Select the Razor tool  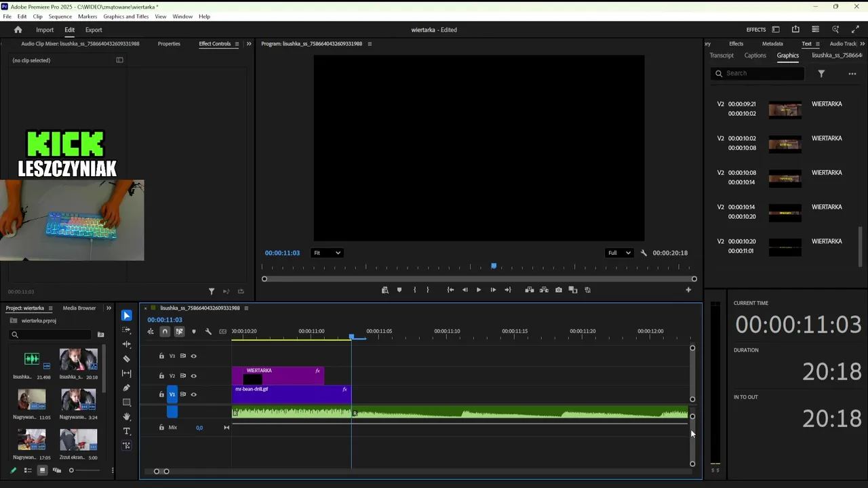[127, 359]
